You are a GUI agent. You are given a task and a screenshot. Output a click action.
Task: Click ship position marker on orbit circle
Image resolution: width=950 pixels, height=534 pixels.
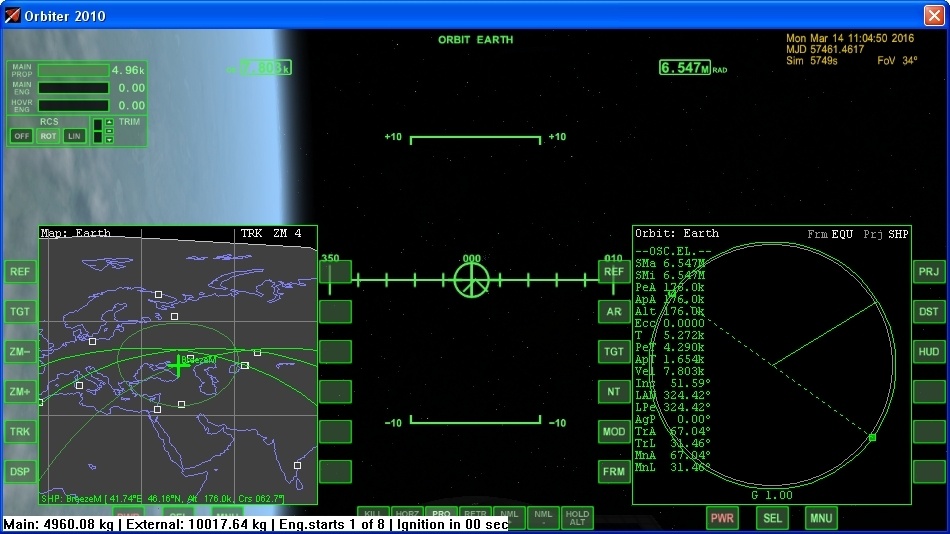click(872, 437)
